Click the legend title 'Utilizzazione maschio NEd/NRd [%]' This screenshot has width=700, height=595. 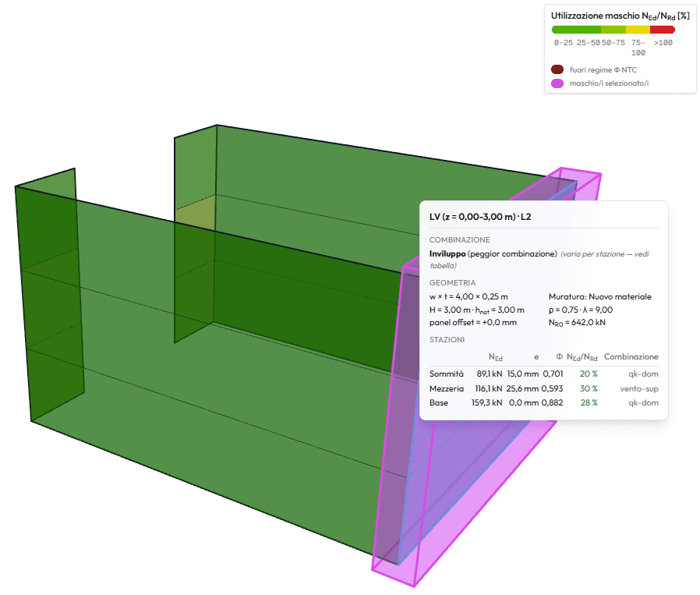620,16
